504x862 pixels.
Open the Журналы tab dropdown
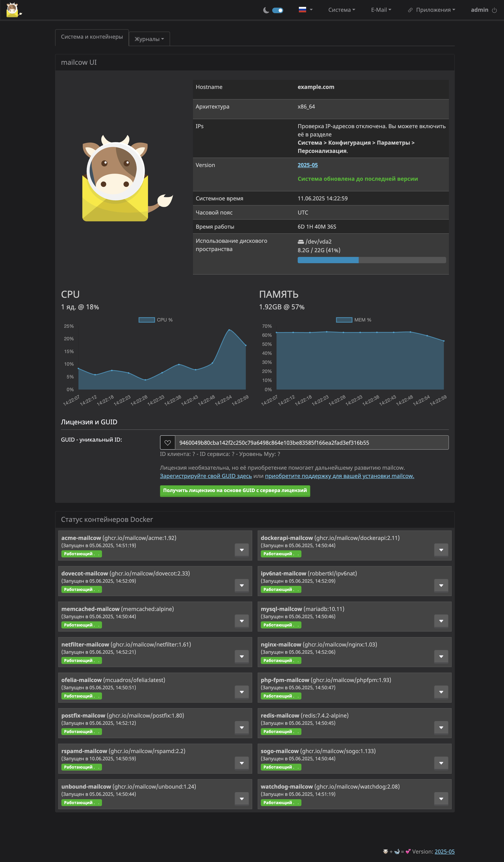tap(149, 39)
